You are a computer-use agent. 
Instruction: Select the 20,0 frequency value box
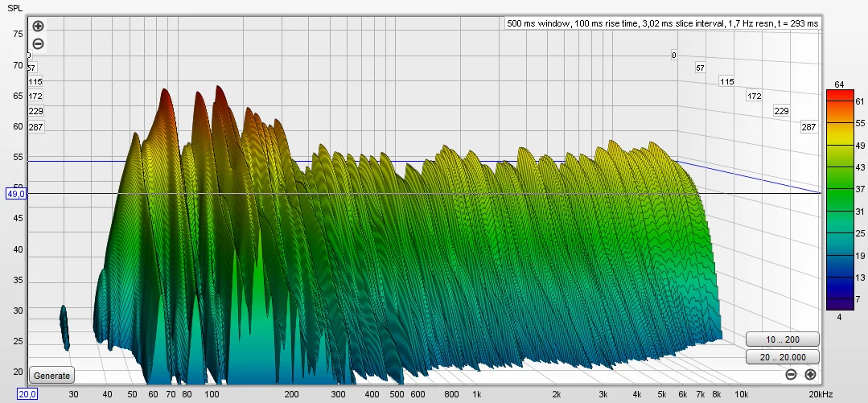27,394
